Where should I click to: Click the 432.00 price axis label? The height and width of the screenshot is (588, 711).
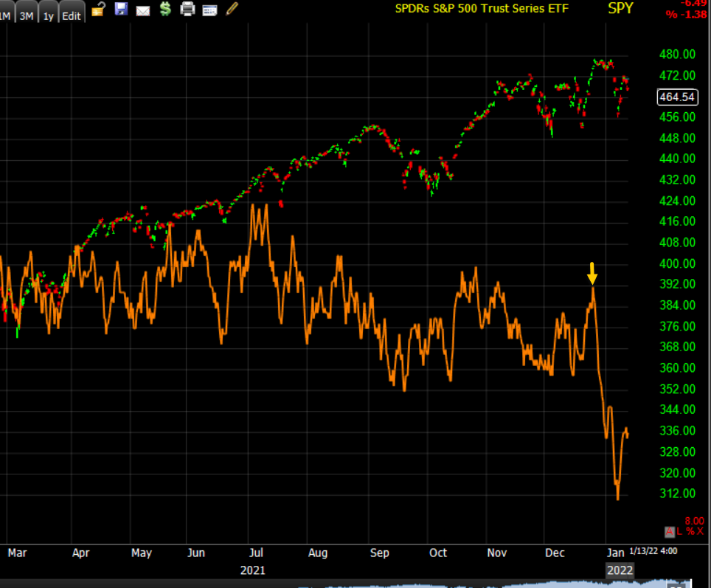coord(678,180)
